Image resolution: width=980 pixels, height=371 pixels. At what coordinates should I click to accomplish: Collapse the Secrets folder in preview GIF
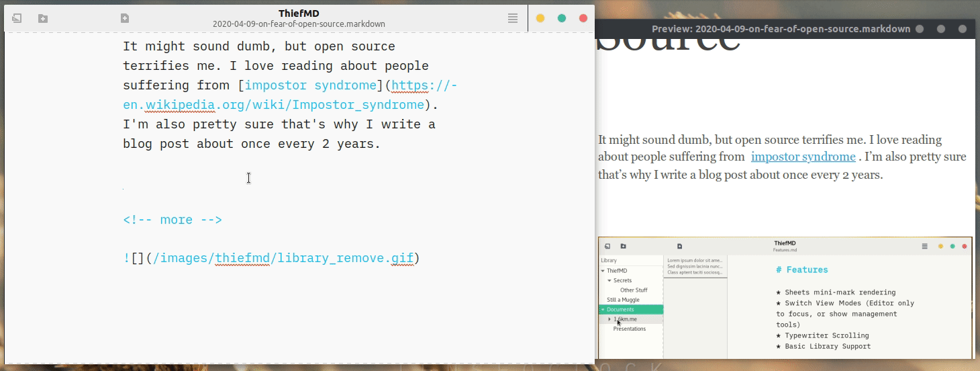pyautogui.click(x=609, y=280)
